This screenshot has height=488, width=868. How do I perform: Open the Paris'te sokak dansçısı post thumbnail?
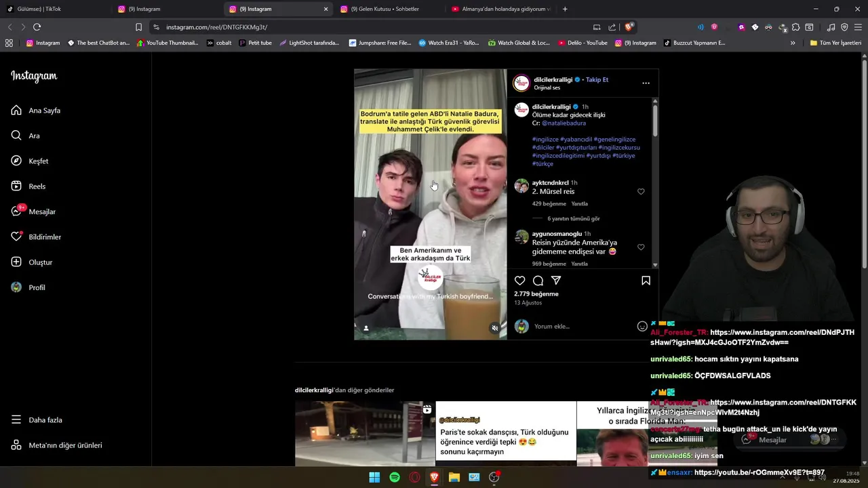pos(506,434)
